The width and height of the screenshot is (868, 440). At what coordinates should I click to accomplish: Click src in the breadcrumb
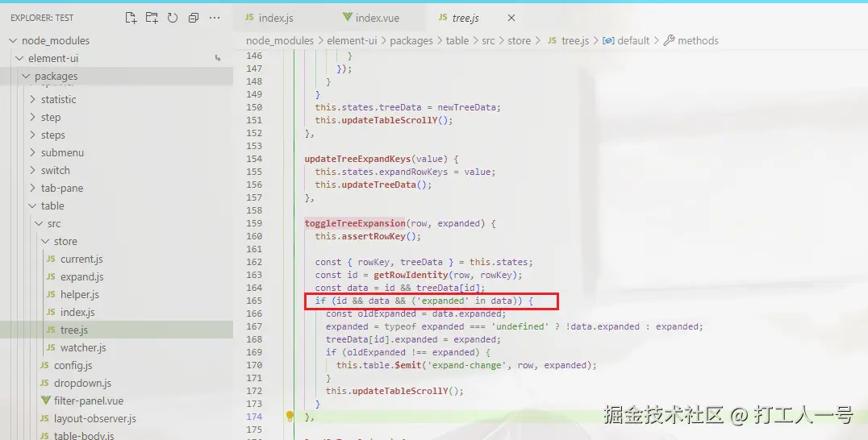point(488,40)
